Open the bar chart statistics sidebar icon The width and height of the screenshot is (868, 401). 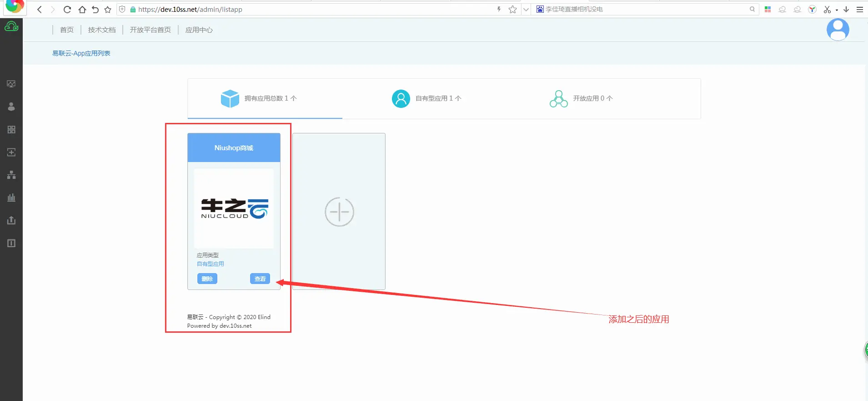(x=11, y=198)
